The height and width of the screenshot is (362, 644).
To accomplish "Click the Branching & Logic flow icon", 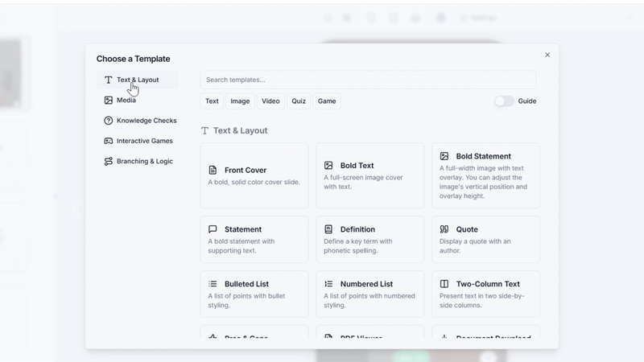I will pyautogui.click(x=108, y=162).
